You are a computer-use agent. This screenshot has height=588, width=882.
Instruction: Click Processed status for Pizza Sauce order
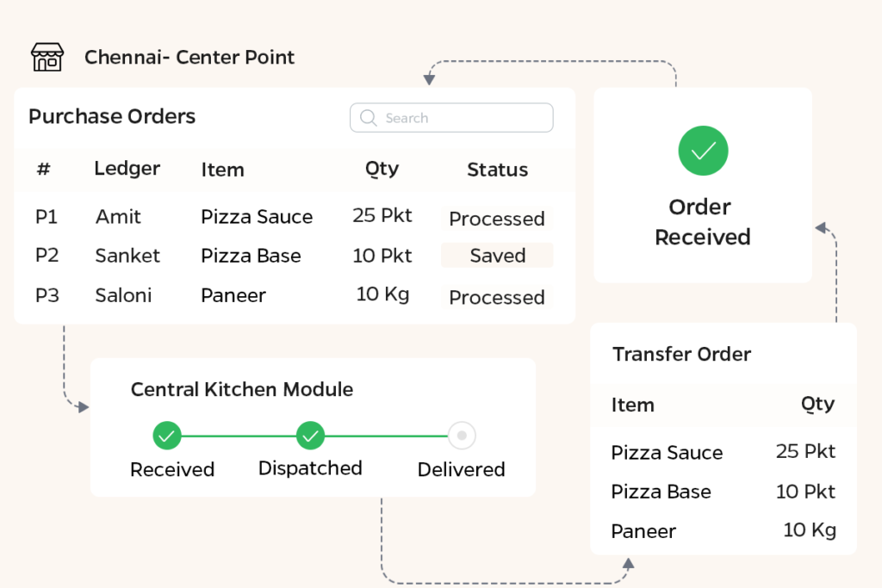[497, 219]
